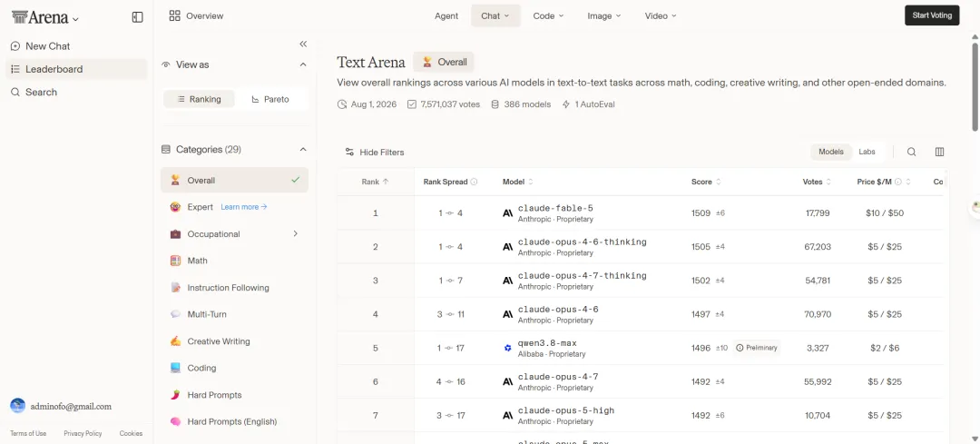Click the Rank Spread info icon
The height and width of the screenshot is (444, 980).
[474, 182]
